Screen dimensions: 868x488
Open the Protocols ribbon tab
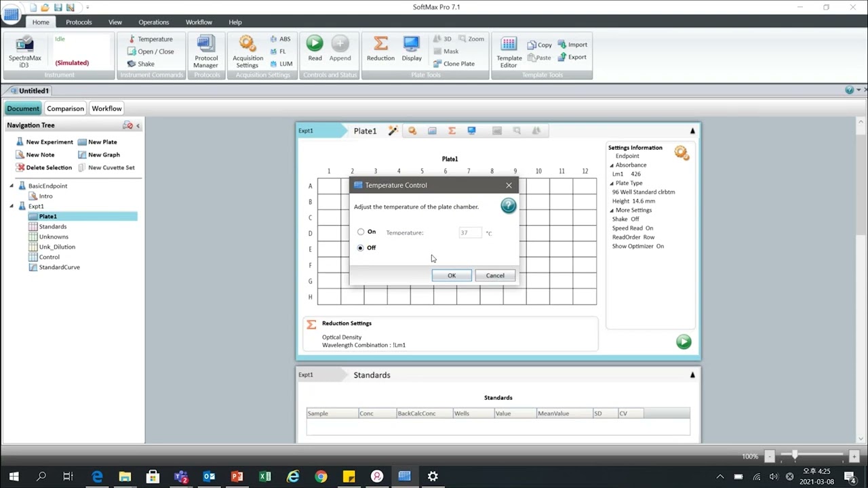tap(79, 22)
